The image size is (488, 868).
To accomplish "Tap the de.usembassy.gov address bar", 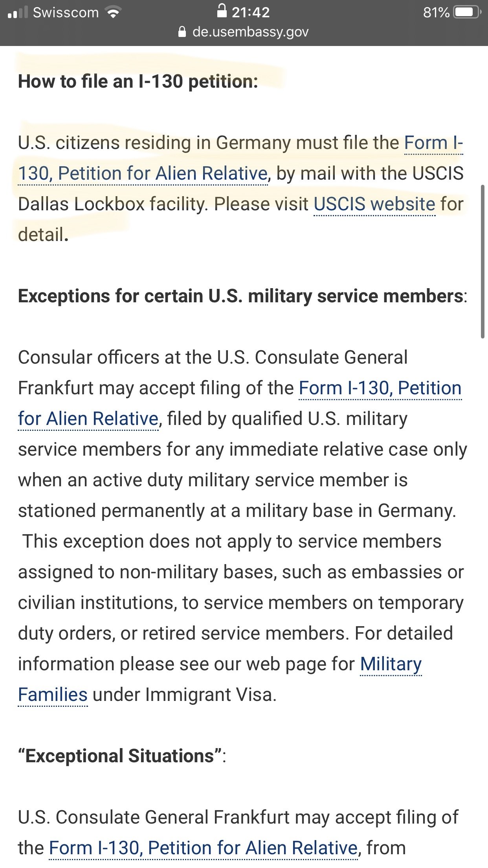I will pos(244,32).
